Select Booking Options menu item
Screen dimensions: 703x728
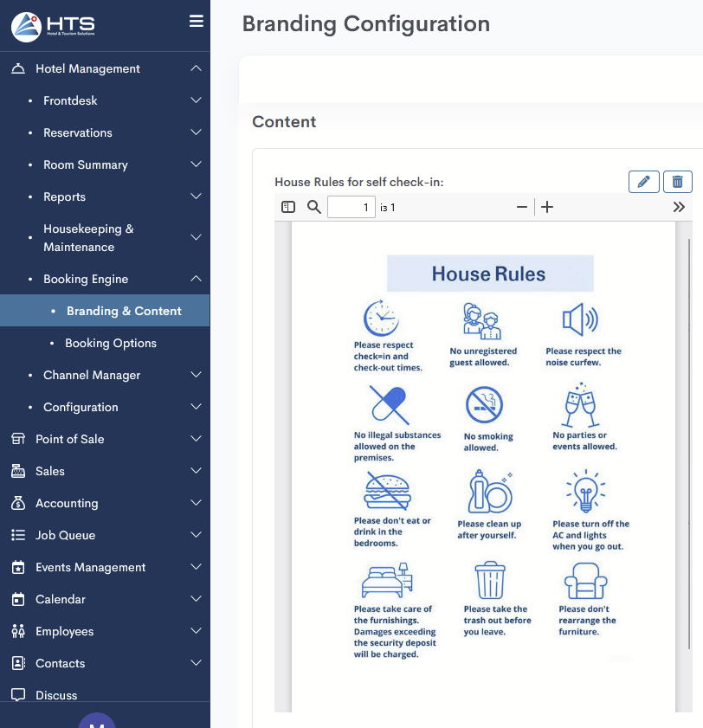[x=111, y=343]
